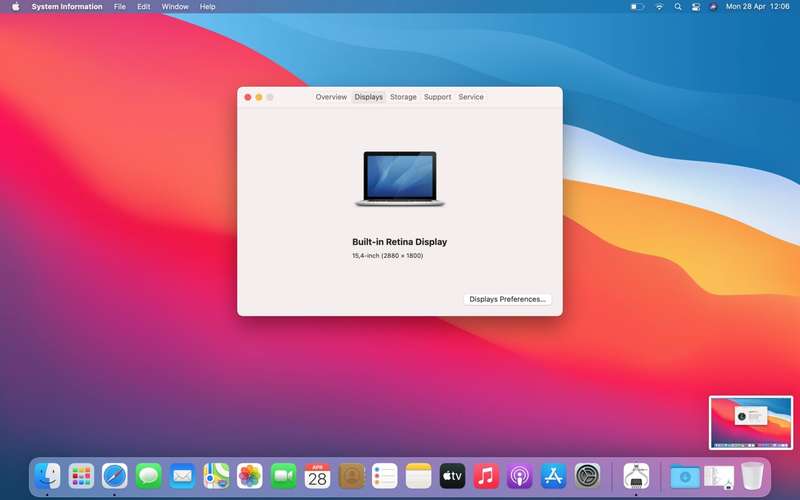Open Spotlight search in menu bar
This screenshot has width=800, height=500.
coord(678,7)
